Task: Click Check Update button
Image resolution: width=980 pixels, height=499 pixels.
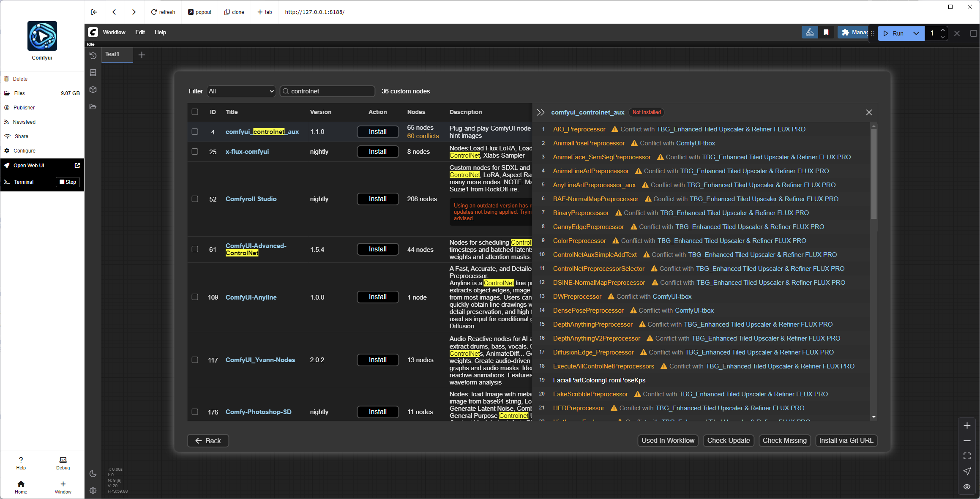Action: click(x=729, y=441)
